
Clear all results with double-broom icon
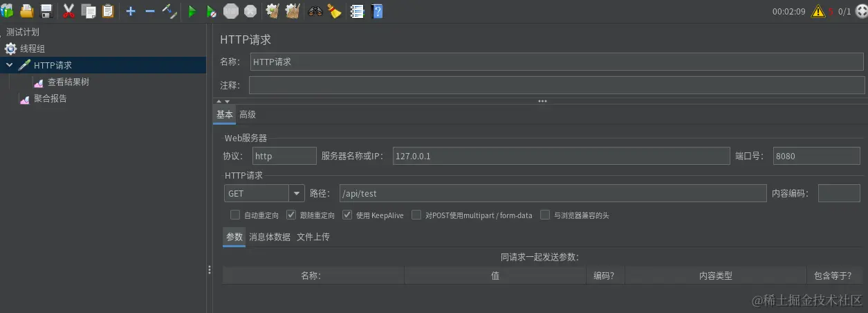[x=293, y=10]
